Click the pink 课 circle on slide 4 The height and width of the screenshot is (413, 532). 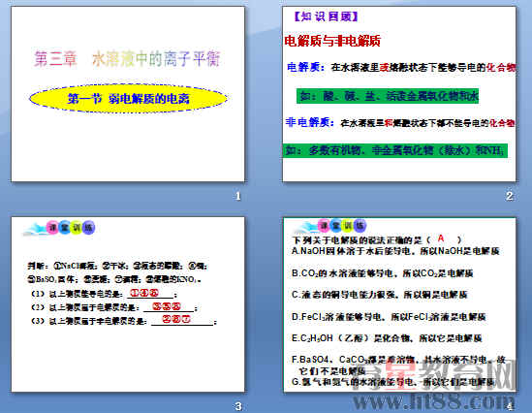[x=324, y=225]
